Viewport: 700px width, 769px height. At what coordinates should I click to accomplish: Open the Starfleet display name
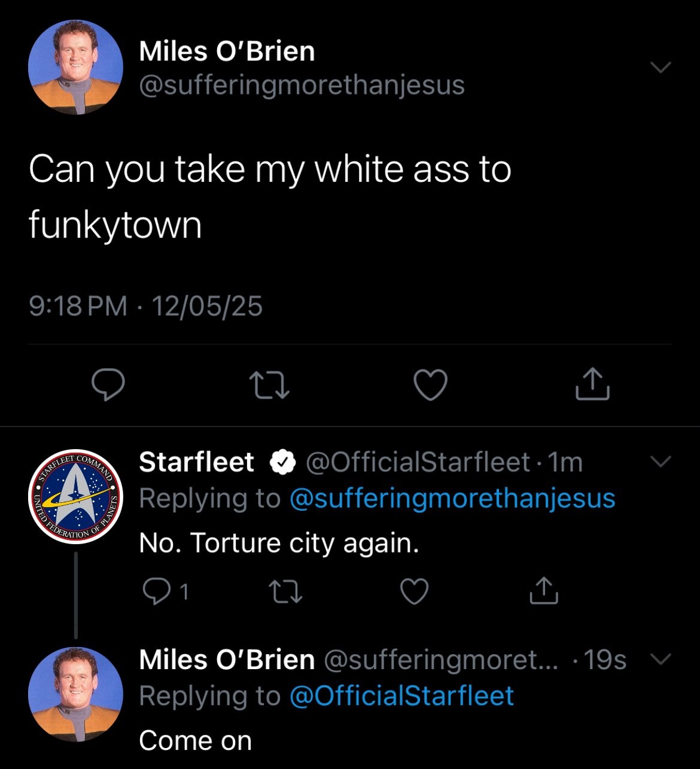(x=196, y=462)
